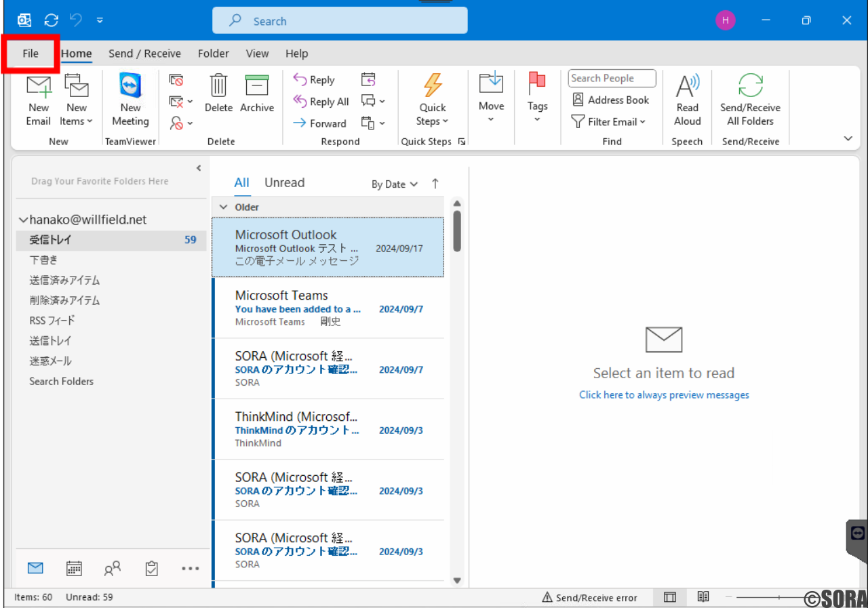Open the Tasks view icon
Image resolution: width=868 pixels, height=608 pixels.
coord(151,568)
